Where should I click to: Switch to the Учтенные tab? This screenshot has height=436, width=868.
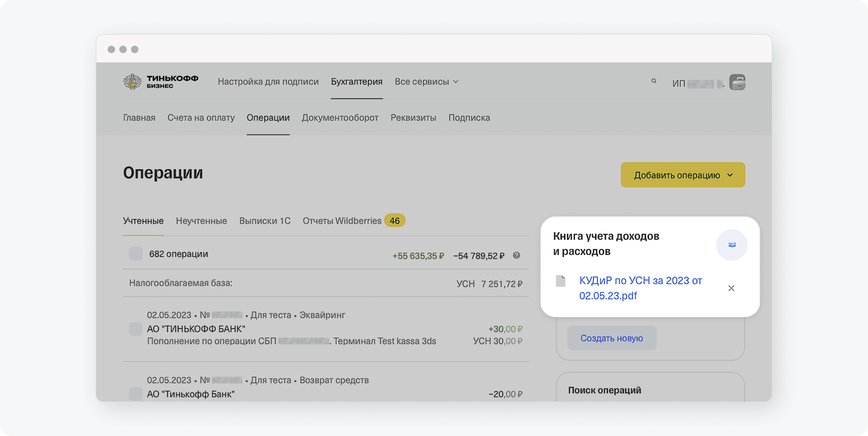pos(143,221)
